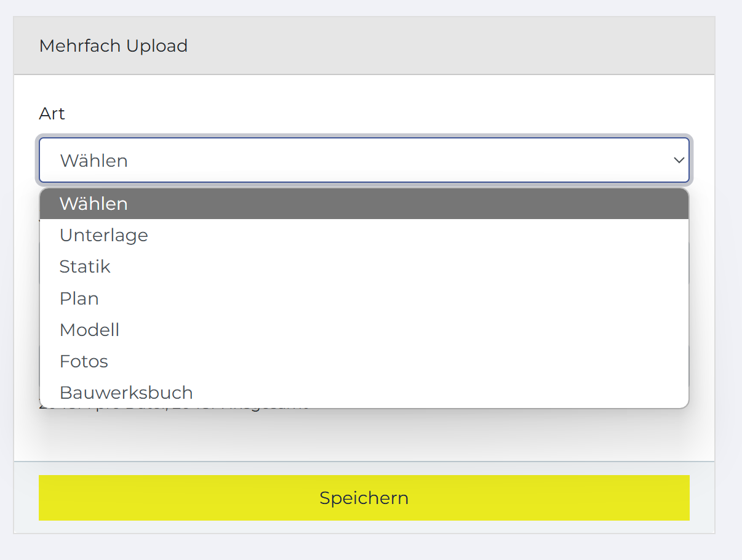Image resolution: width=742 pixels, height=560 pixels.
Task: Collapse the Art dropdown via its chevron arrow
Action: click(679, 160)
